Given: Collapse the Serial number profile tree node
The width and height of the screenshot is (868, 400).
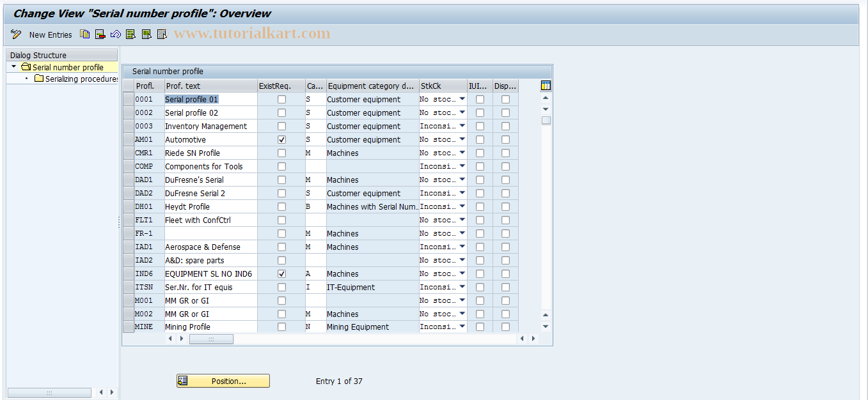Looking at the screenshot, I should point(14,66).
